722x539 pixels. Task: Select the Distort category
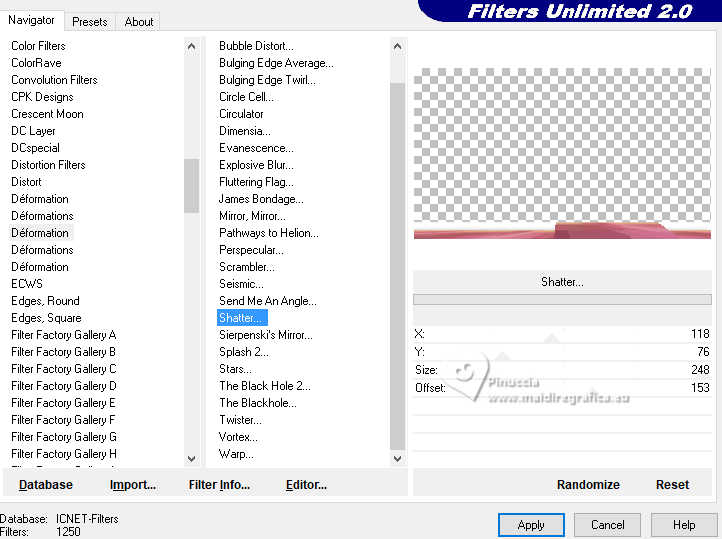coord(26,182)
